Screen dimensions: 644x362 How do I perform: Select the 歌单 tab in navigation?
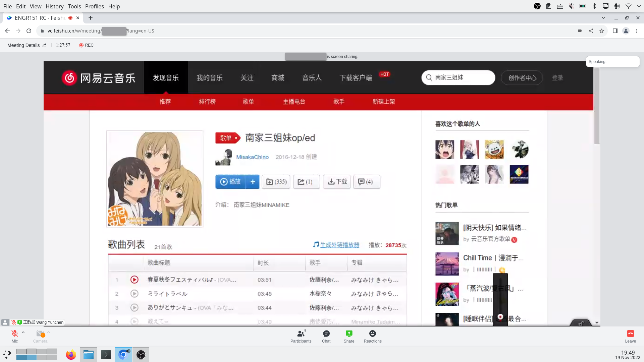point(248,101)
